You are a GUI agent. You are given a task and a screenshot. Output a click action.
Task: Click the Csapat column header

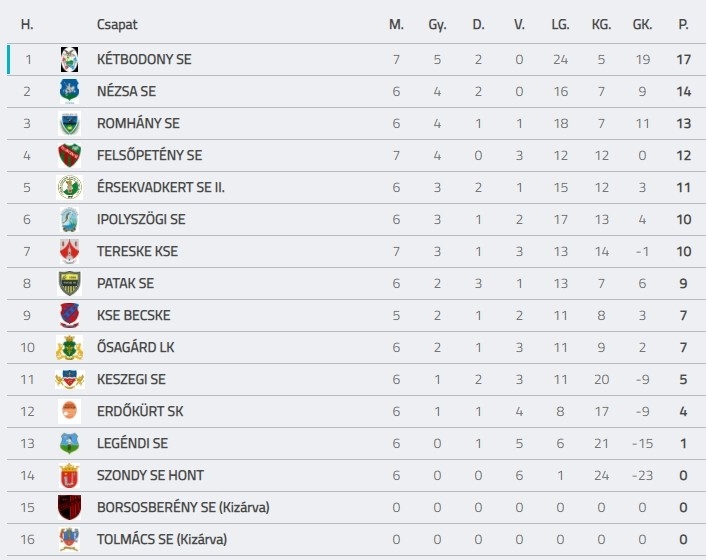[x=117, y=24]
